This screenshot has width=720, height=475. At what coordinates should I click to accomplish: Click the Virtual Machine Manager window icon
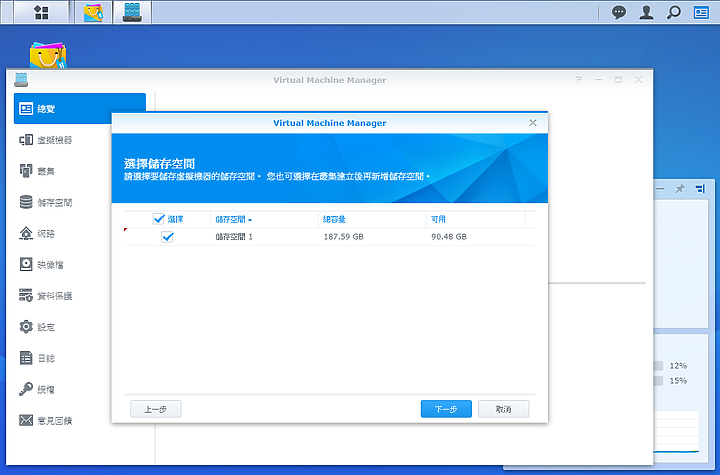(x=21, y=80)
